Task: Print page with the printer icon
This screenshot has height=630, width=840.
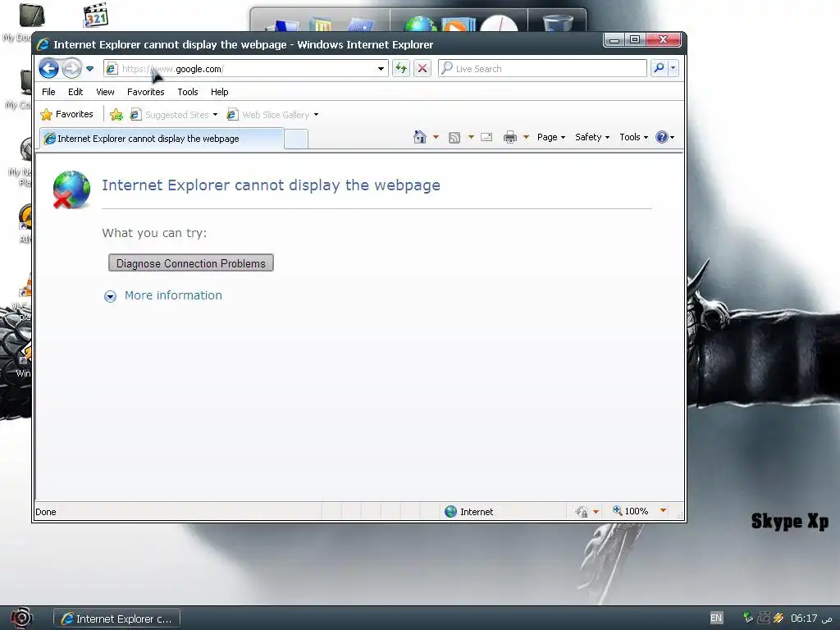Action: coord(510,137)
